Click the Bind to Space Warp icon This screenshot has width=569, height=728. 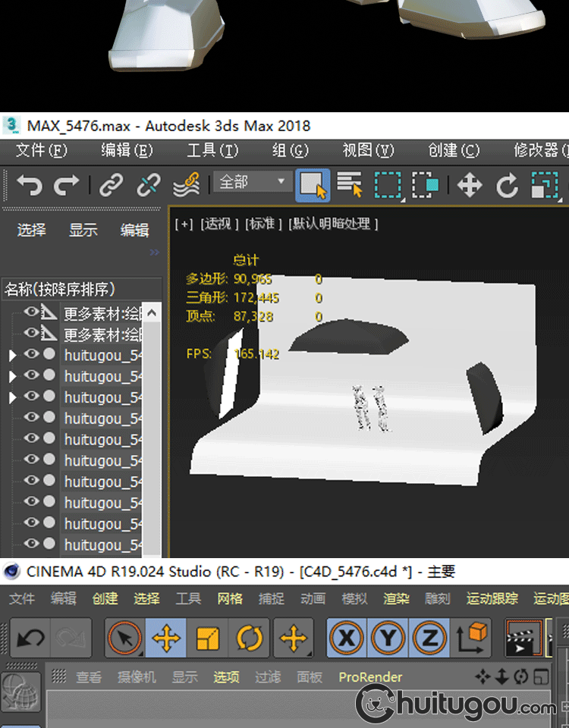186,184
